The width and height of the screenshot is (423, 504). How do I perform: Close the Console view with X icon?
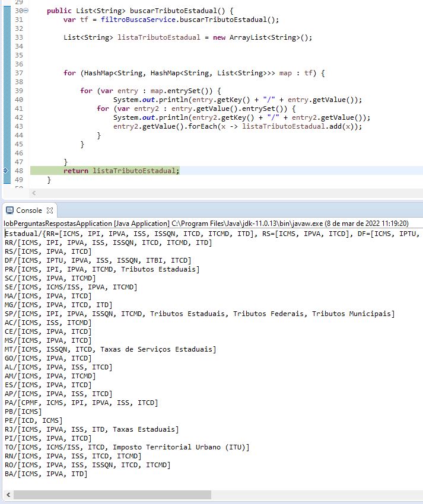point(49,210)
